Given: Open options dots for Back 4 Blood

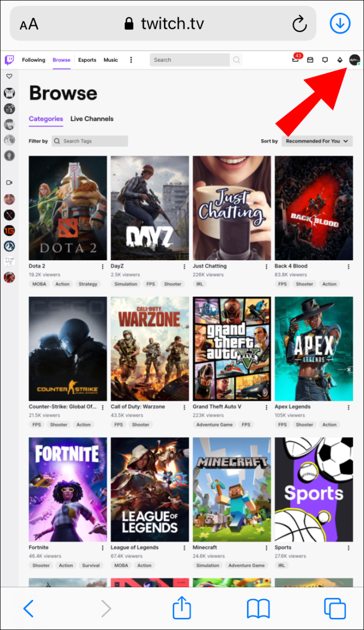Looking at the screenshot, I should tap(348, 266).
